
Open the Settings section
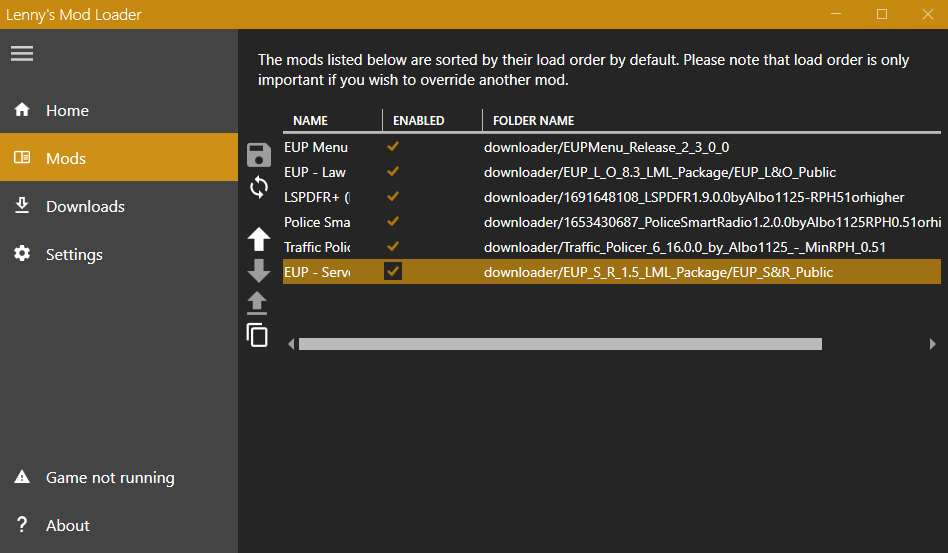click(x=119, y=254)
